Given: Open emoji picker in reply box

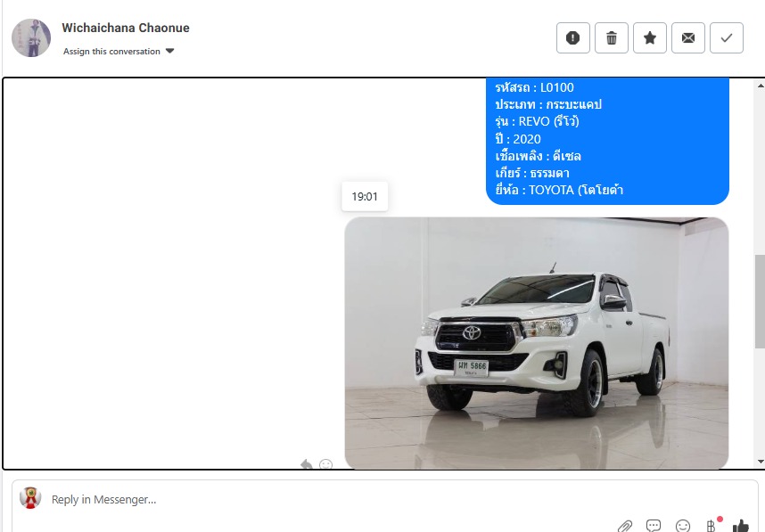Looking at the screenshot, I should point(683,526).
